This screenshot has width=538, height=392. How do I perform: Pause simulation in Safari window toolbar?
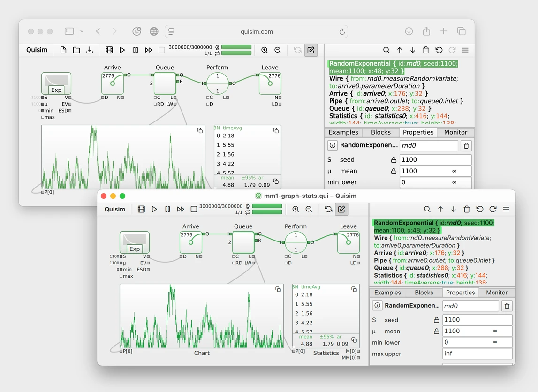(x=136, y=50)
